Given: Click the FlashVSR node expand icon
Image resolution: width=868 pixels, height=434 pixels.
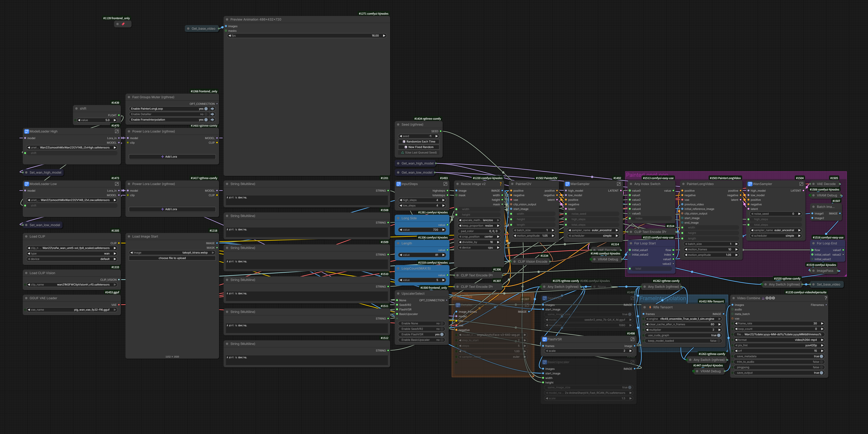Looking at the screenshot, I should tap(632, 339).
